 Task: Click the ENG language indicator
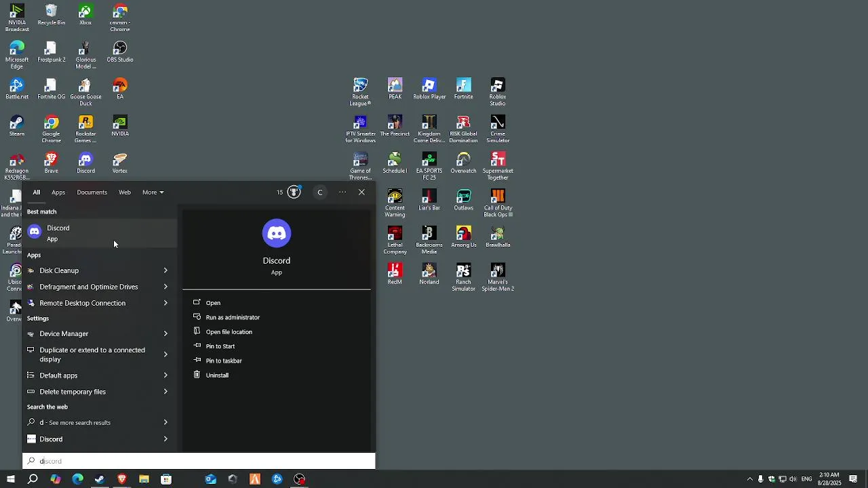[806, 479]
